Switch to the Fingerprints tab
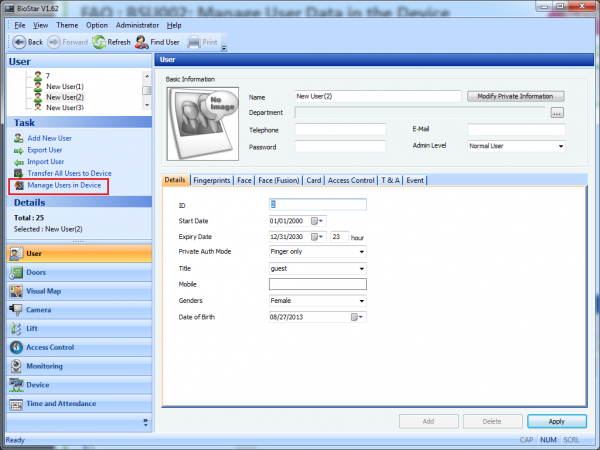600x450 pixels. pyautogui.click(x=211, y=180)
